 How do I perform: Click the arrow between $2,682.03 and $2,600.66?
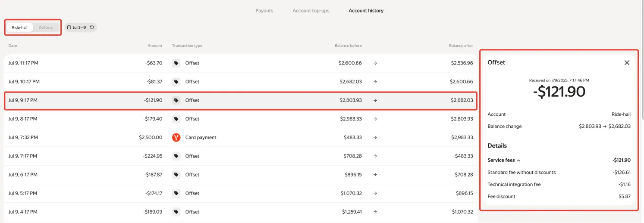tap(375, 81)
